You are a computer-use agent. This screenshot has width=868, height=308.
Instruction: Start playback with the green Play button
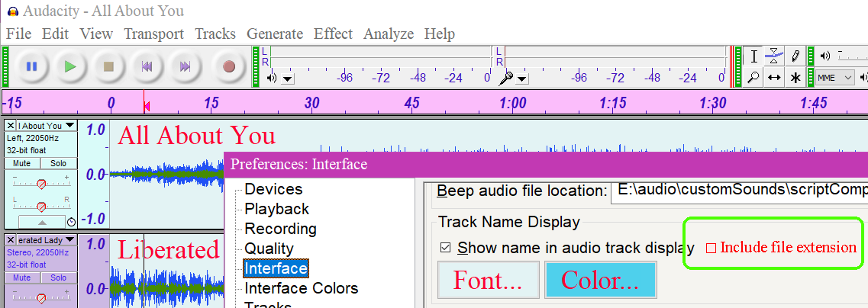tap(69, 67)
